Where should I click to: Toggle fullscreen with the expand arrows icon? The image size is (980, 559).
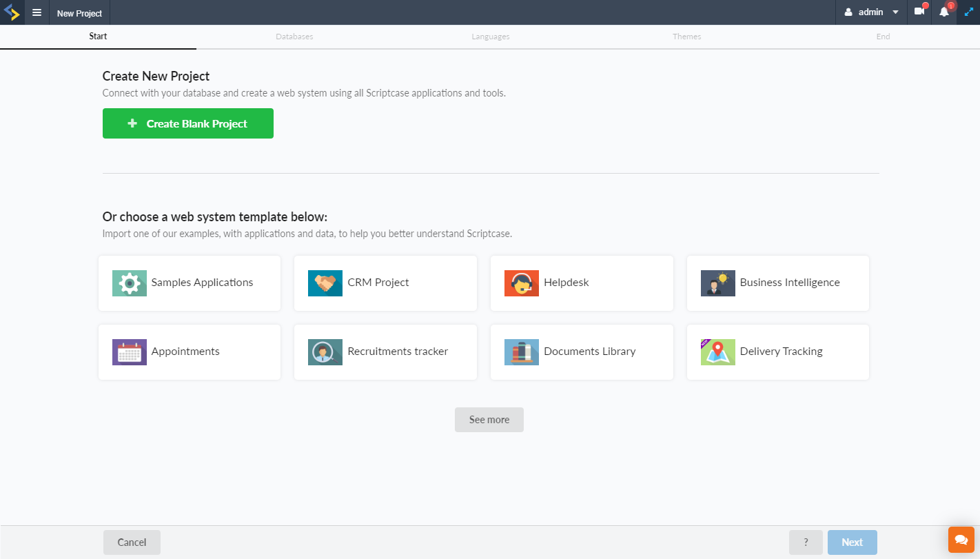(x=968, y=12)
